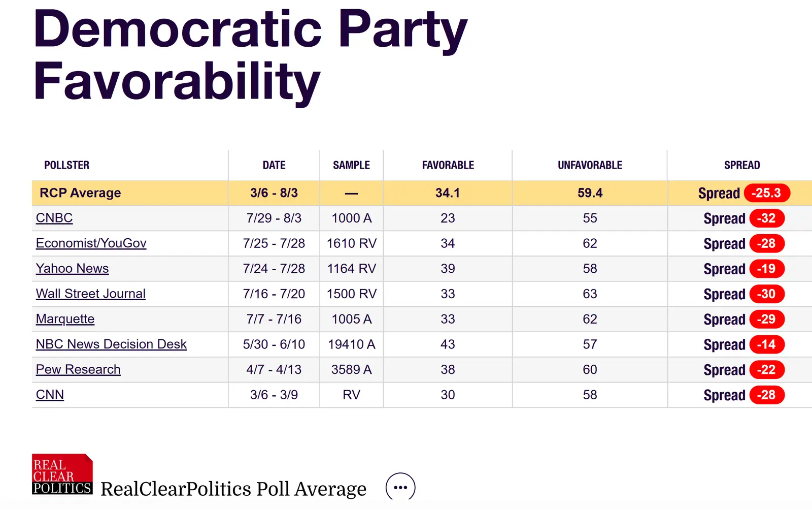Screen dimensions: 812x509
Task: Click the RealClearPolitics logo icon
Action: click(x=62, y=474)
